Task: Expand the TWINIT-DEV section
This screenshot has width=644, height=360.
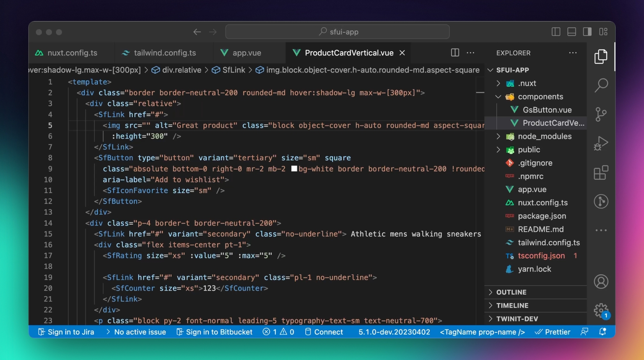Action: pyautogui.click(x=535, y=319)
